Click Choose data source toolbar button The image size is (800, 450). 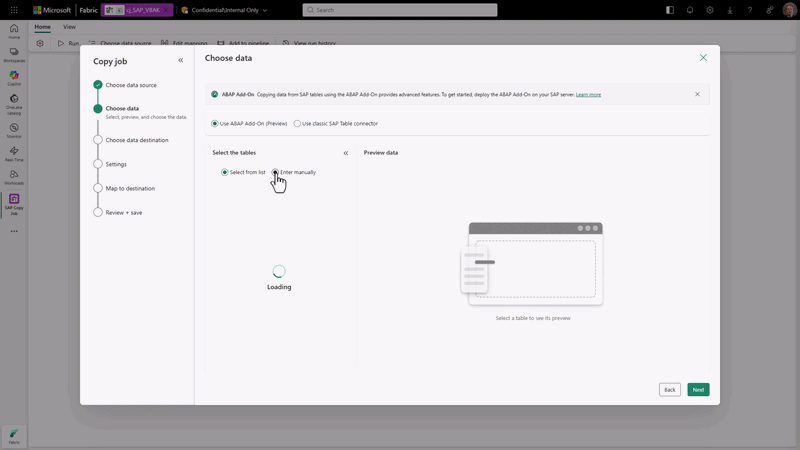click(120, 43)
